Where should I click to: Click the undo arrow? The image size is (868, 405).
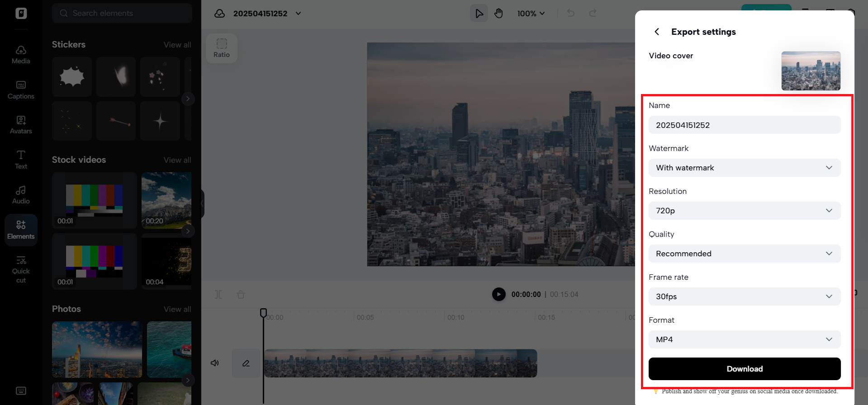tap(571, 14)
